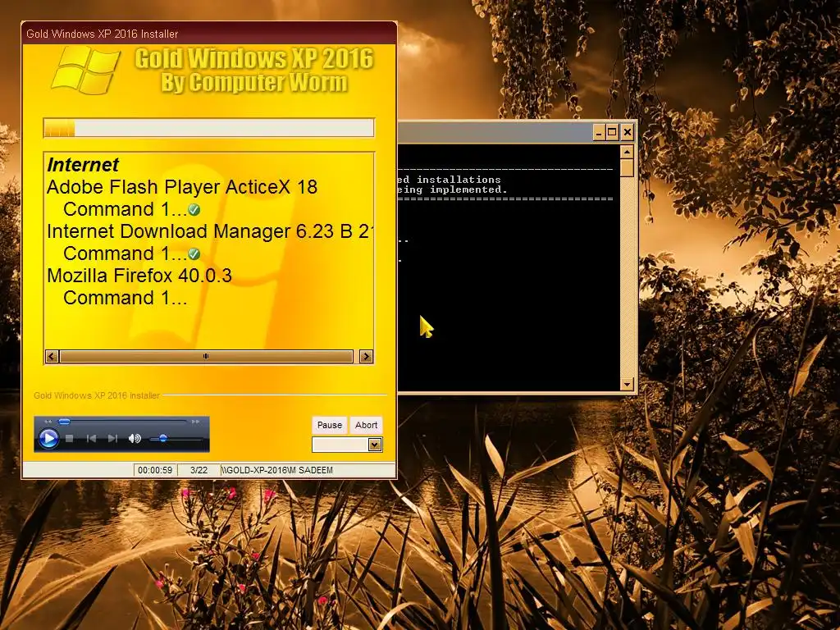
Task: Click the Previous track button
Action: click(92, 439)
